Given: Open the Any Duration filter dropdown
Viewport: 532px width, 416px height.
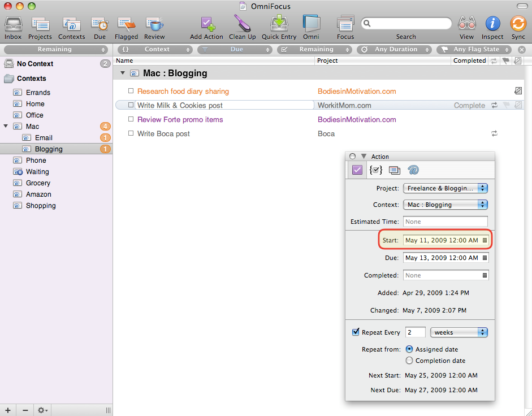Looking at the screenshot, I should (394, 50).
